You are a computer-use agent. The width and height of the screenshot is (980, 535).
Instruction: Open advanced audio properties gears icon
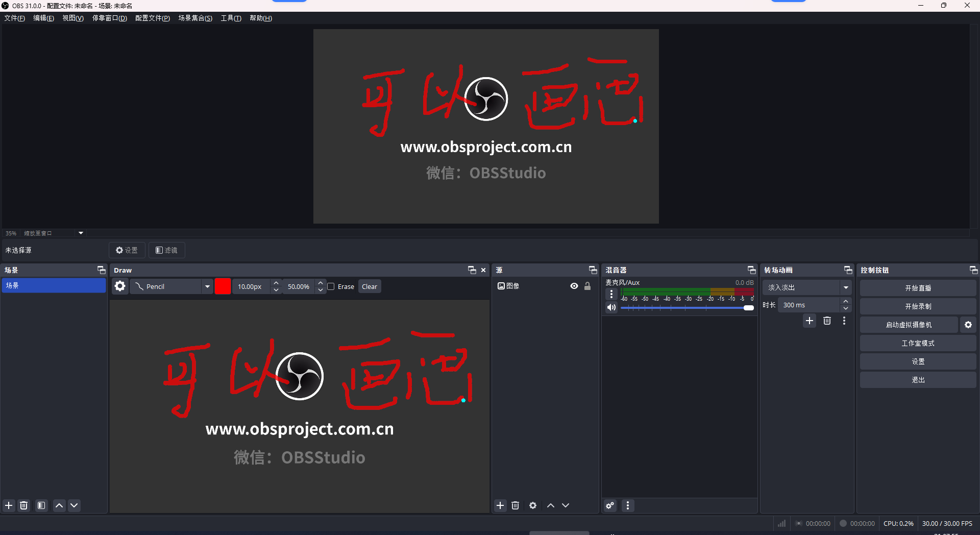610,505
